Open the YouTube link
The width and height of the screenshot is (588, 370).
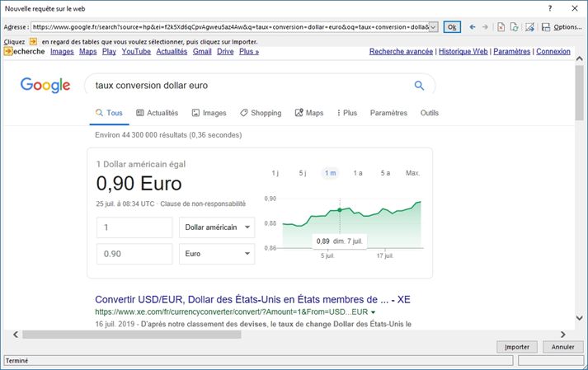point(136,51)
